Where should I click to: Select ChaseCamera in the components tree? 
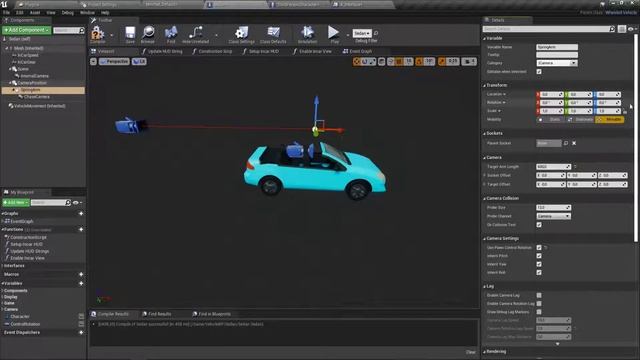(x=37, y=97)
